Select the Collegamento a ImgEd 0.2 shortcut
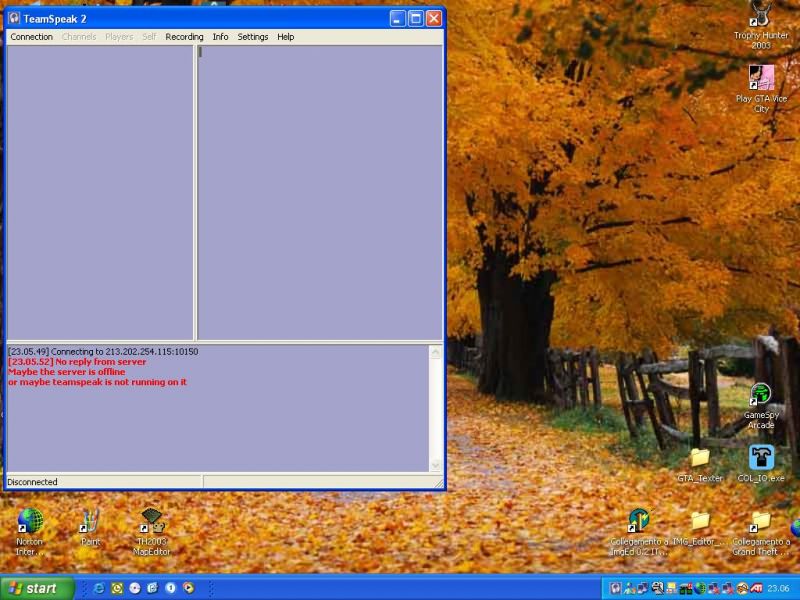 coord(638,533)
